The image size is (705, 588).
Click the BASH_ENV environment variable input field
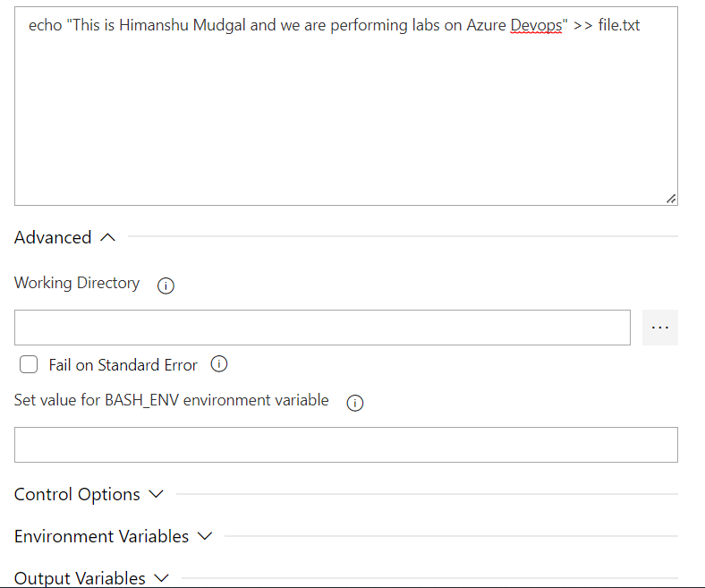click(x=345, y=445)
